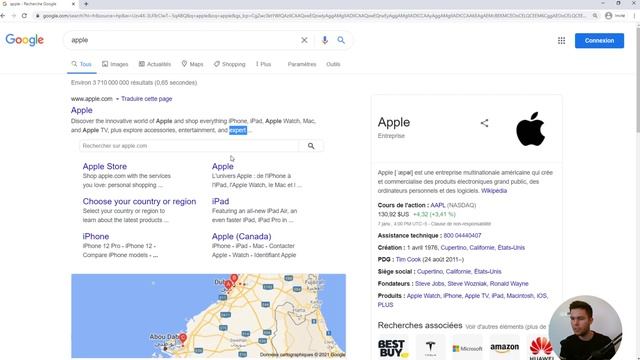This screenshot has height=360, width=640.
Task: Click the Google logo
Action: pos(24,40)
